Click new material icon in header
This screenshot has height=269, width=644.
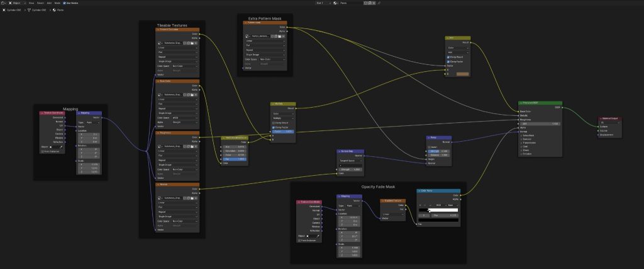click(x=369, y=3)
